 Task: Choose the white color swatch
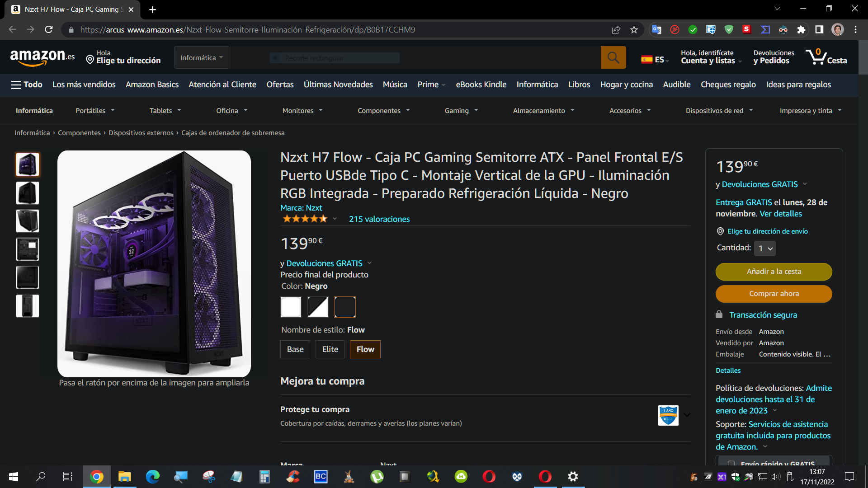tap(291, 307)
